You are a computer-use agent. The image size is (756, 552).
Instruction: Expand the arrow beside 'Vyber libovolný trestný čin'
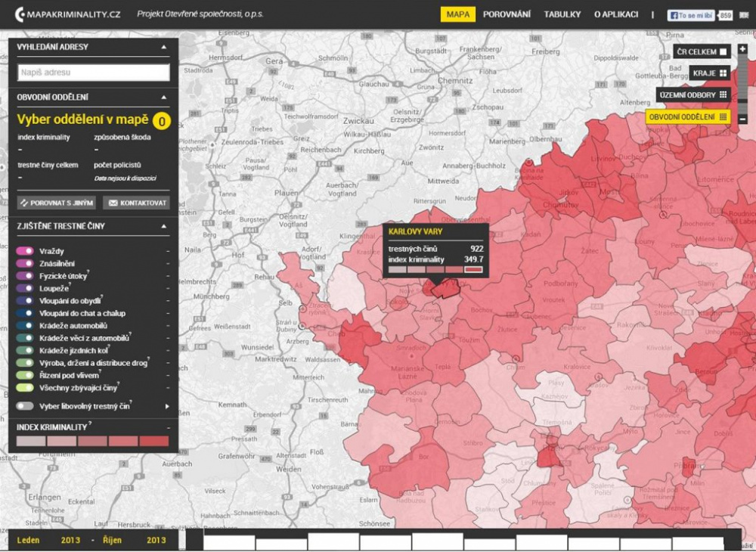[167, 406]
